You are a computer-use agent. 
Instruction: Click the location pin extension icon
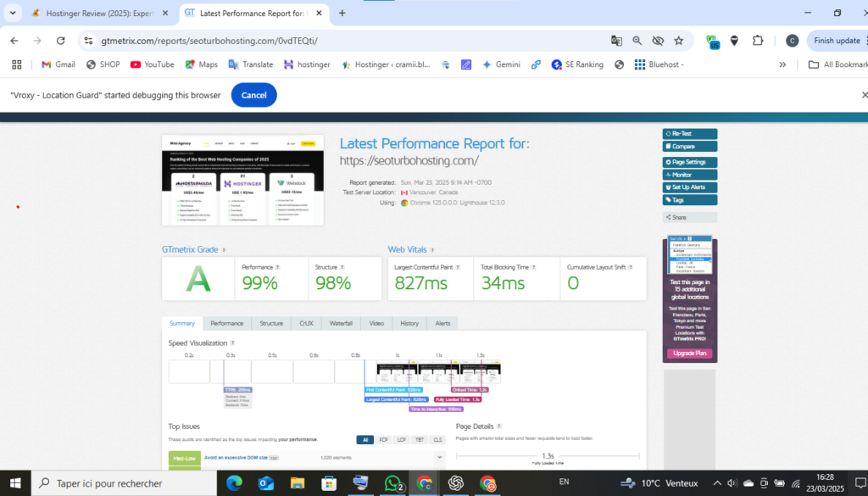pyautogui.click(x=734, y=41)
